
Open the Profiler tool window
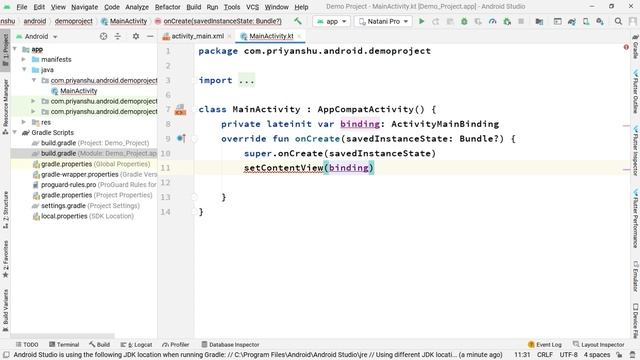coord(176,344)
